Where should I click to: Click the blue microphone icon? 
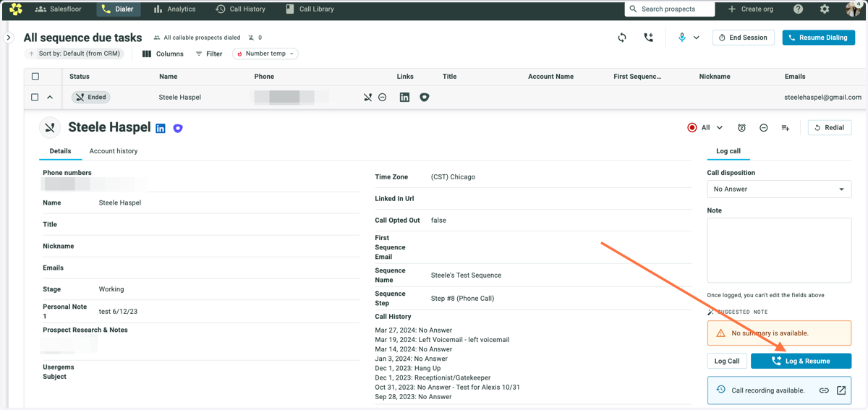(681, 38)
